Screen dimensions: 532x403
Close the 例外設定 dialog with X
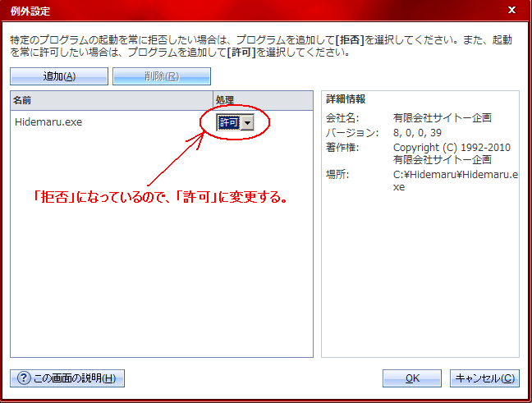click(511, 10)
